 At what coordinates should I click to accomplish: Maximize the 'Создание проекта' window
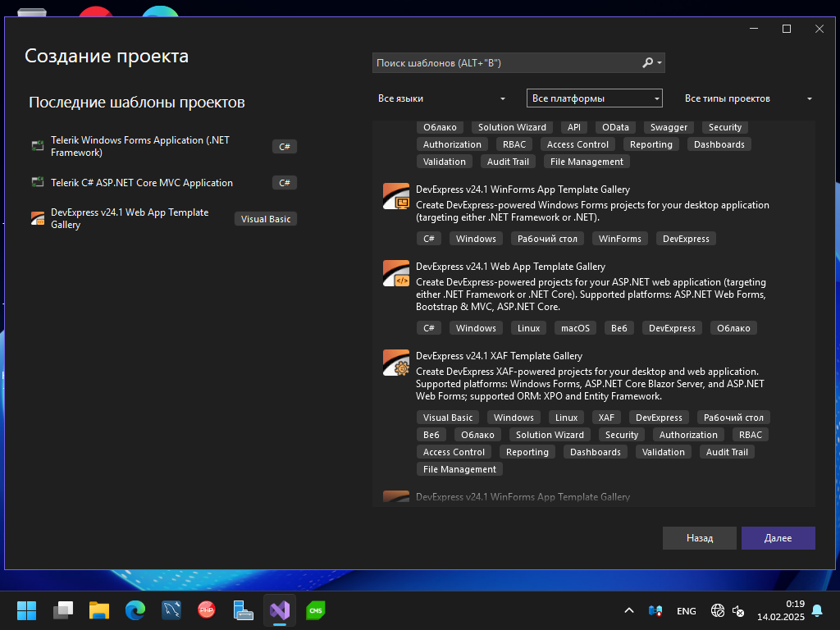tap(787, 29)
